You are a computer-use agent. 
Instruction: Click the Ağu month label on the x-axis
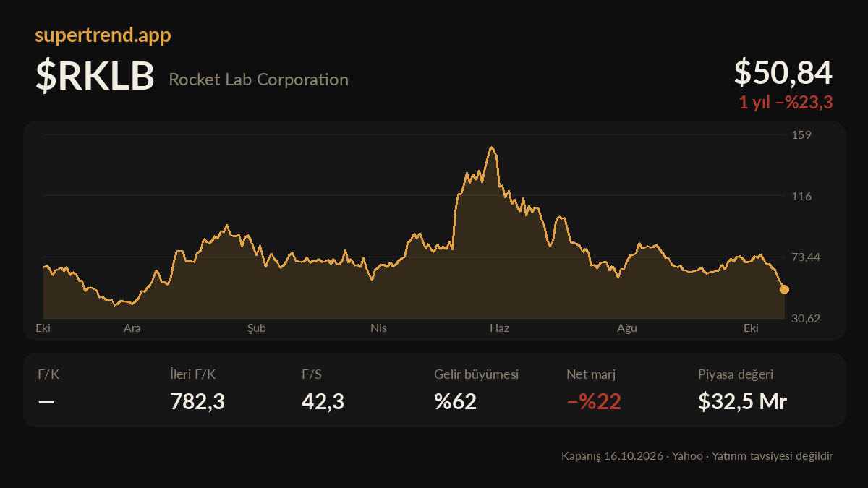pyautogui.click(x=626, y=328)
